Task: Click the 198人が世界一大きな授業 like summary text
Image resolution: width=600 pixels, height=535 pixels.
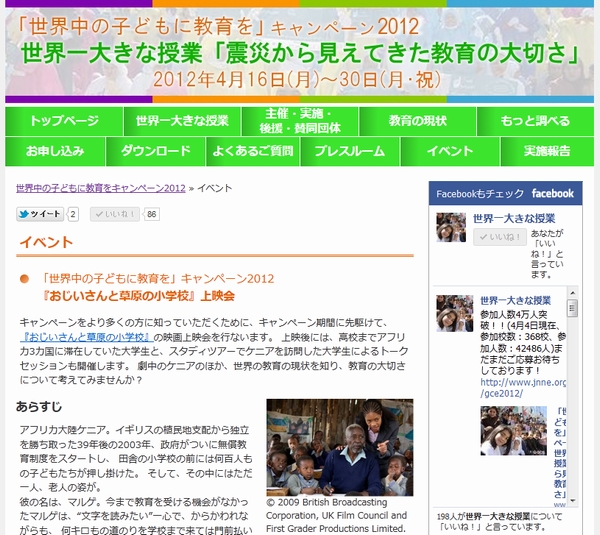Action: tap(499, 522)
